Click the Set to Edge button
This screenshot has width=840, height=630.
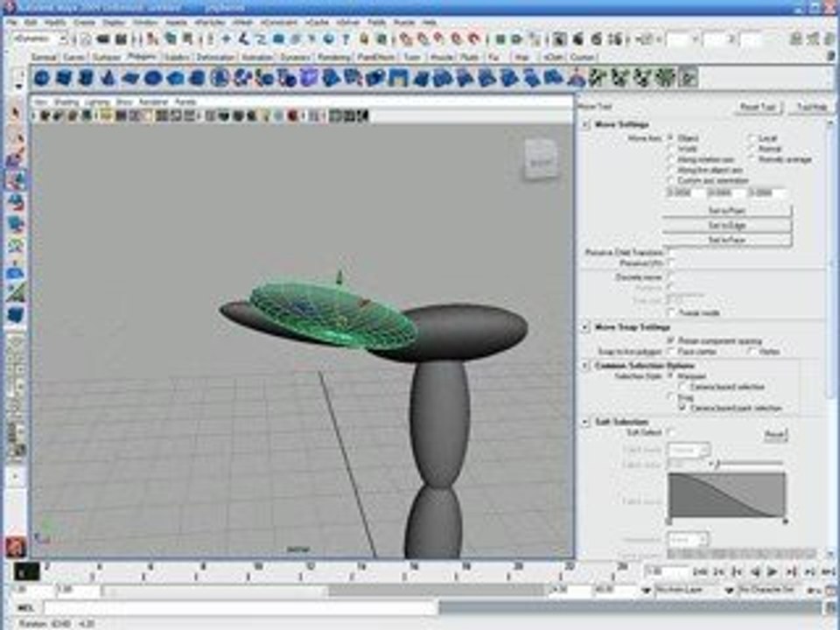[727, 226]
